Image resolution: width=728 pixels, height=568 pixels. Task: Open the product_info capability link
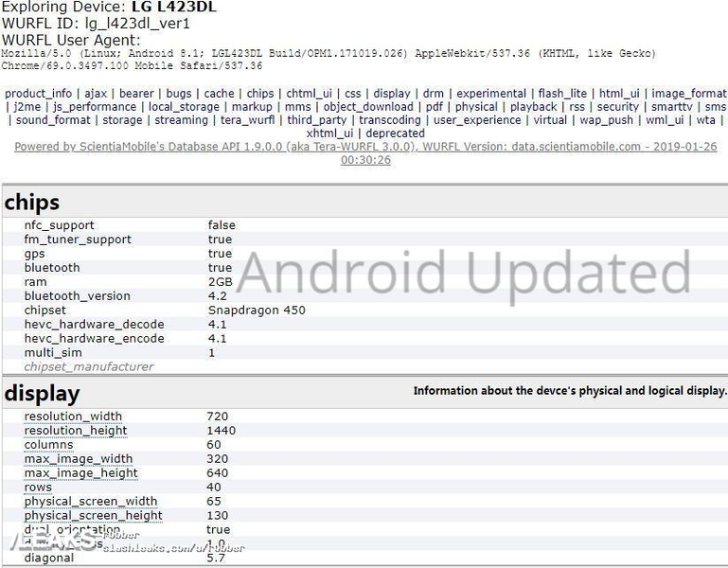pos(38,94)
